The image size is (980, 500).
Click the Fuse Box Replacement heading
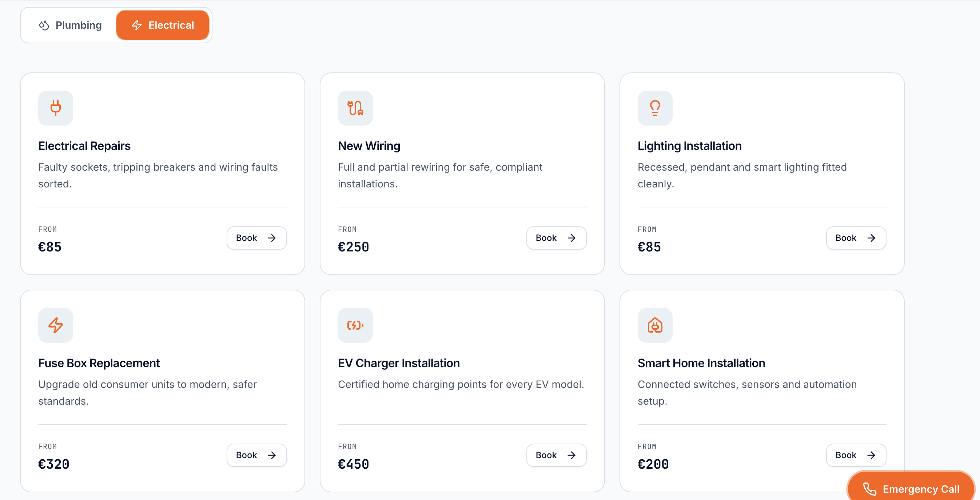pyautogui.click(x=99, y=363)
